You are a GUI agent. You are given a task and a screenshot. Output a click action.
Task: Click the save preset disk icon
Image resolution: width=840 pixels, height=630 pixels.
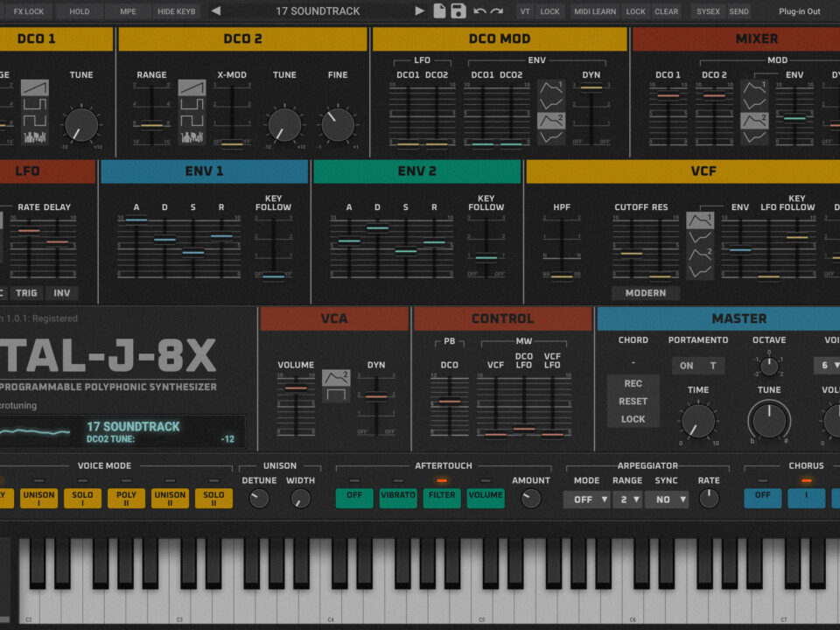[x=458, y=11]
